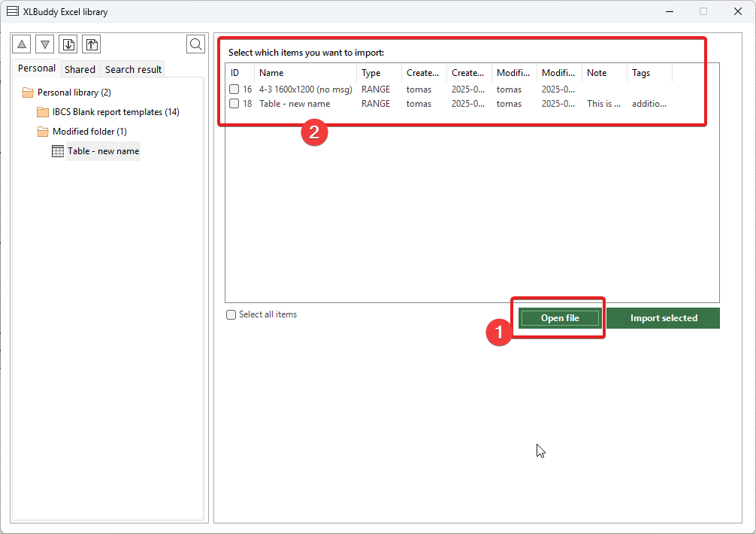756x534 pixels.
Task: Click the import file down-arrow icon
Action: pyautogui.click(x=68, y=44)
